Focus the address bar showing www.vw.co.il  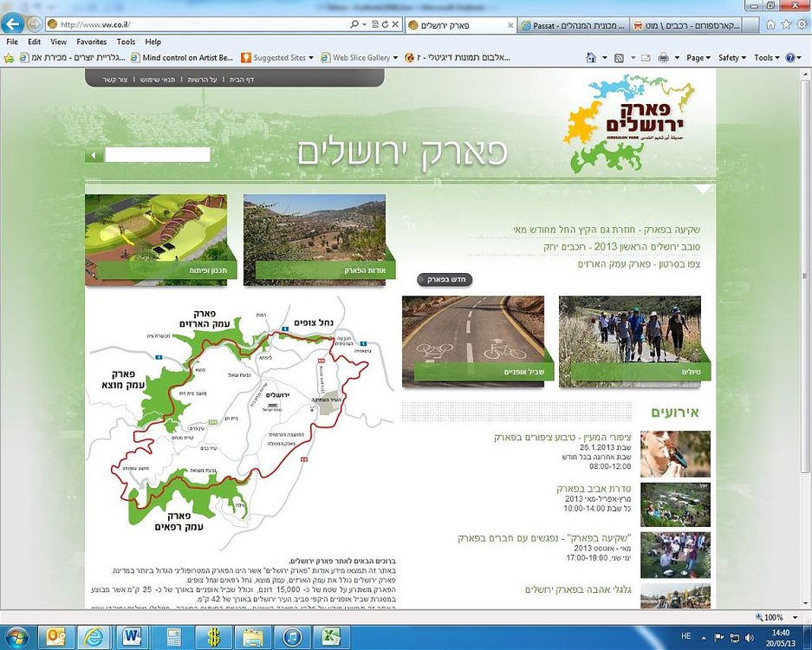(197, 24)
